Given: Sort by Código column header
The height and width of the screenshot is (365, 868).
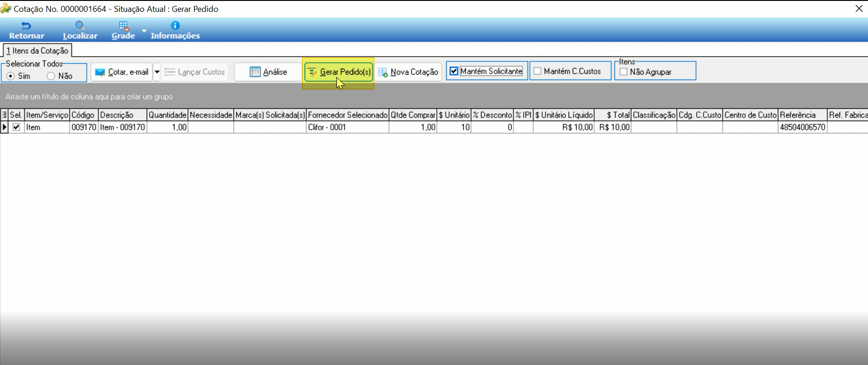Looking at the screenshot, I should (x=84, y=115).
